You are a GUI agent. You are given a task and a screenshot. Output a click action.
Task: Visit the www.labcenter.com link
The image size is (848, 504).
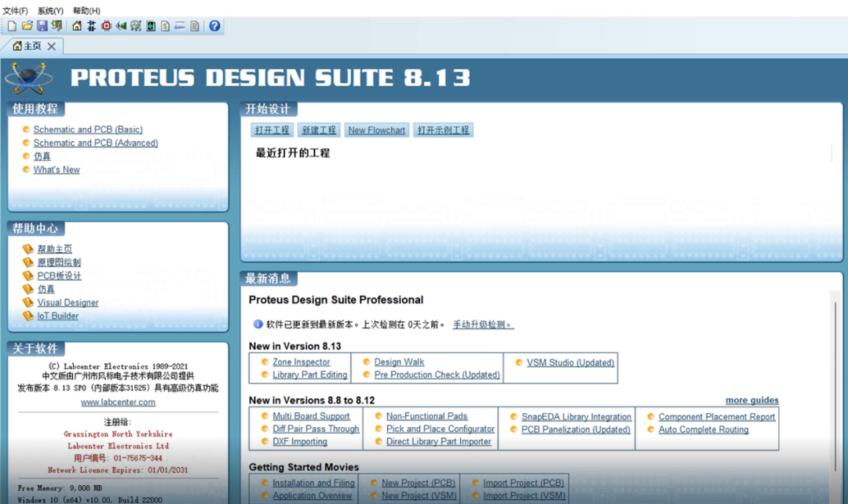pos(118,402)
